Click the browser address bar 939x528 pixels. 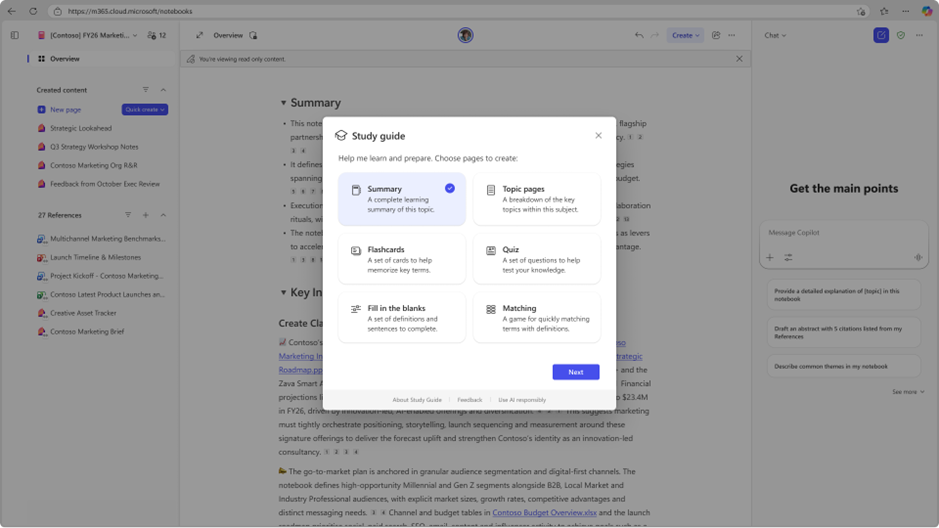[x=455, y=11]
